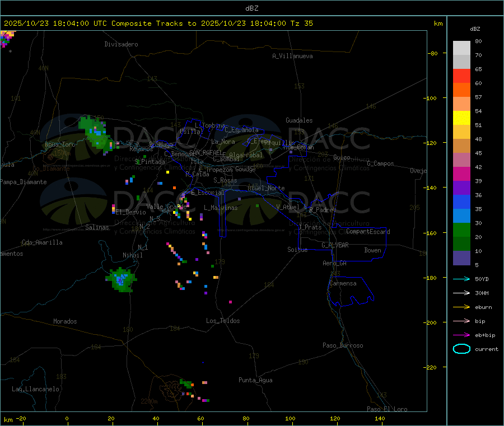
Task: Pick the 48 dBZ amber swatch
Action: click(461, 132)
